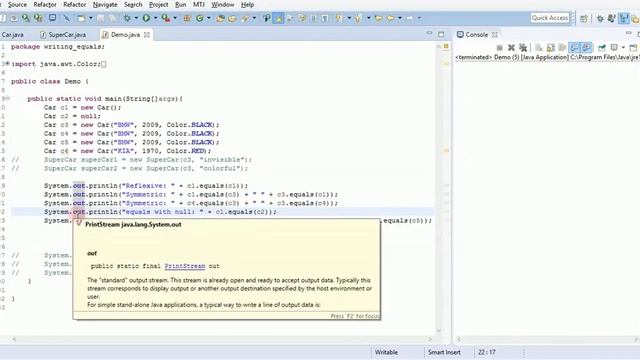Go to Last Edit Location icon
Image resolution: width=640 pixels, height=360 pixels.
[378, 18]
